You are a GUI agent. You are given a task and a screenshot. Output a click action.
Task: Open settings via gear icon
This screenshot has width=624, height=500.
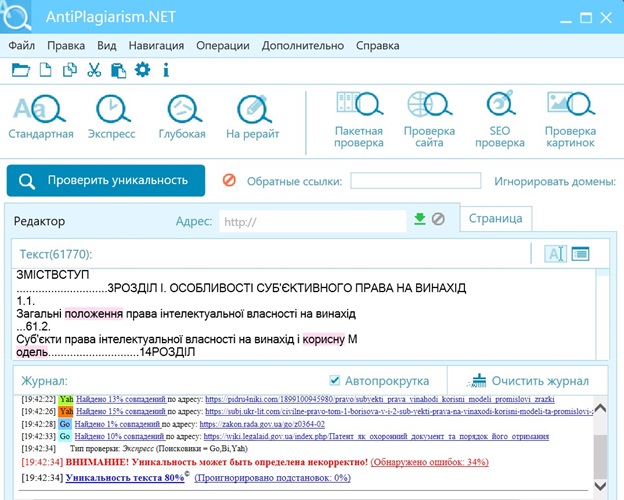(x=142, y=70)
